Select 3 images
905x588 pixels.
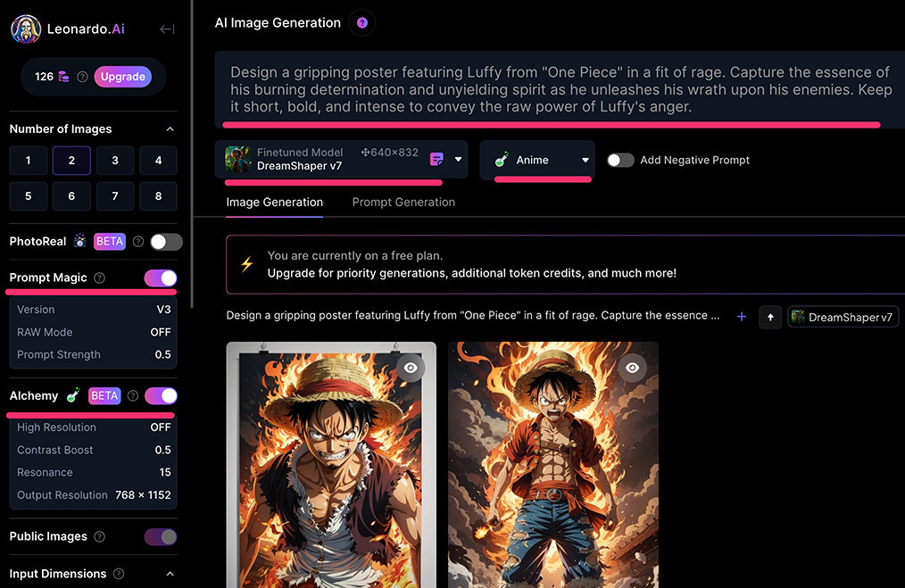115,161
